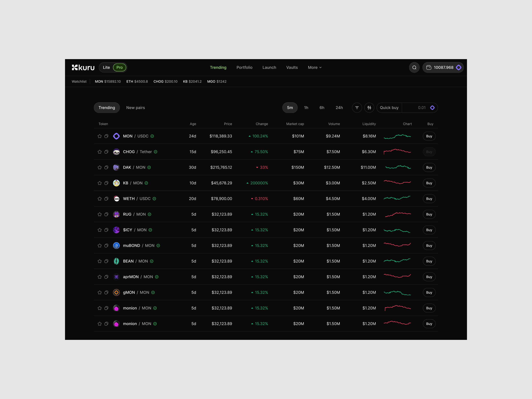The image size is (532, 399).
Task: Buy the RUG / MON pair
Action: pyautogui.click(x=429, y=214)
